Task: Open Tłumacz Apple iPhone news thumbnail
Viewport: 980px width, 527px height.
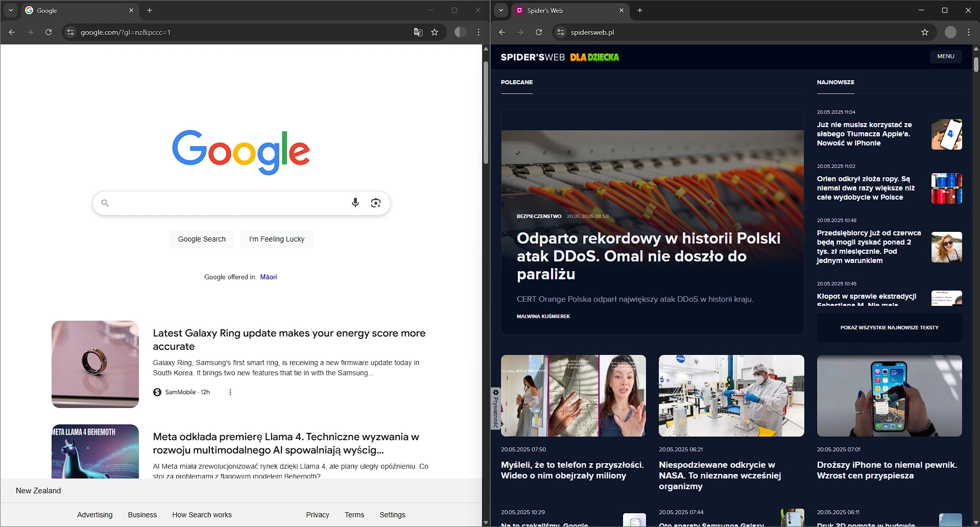Action: (946, 134)
